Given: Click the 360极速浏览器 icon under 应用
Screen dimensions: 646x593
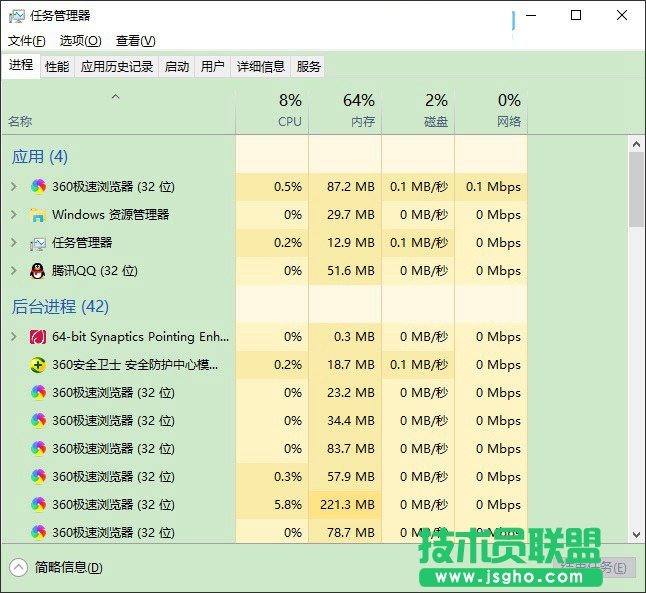Looking at the screenshot, I should pyautogui.click(x=38, y=187).
